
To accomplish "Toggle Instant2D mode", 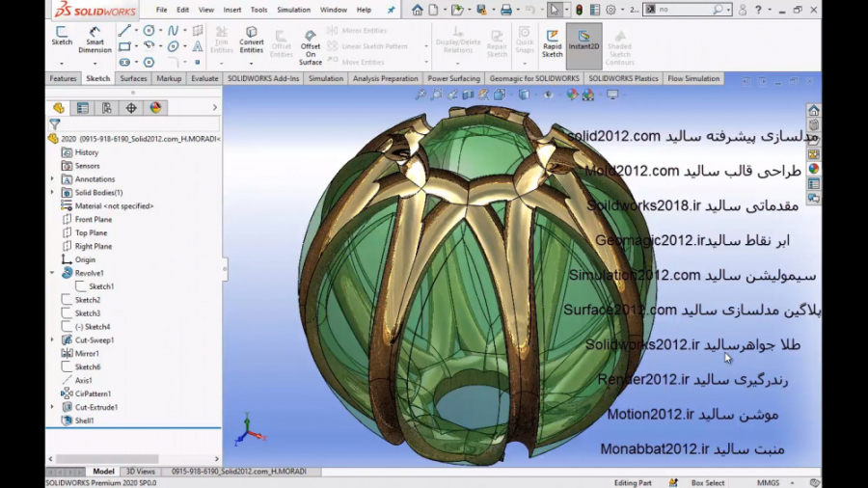I will 583,45.
